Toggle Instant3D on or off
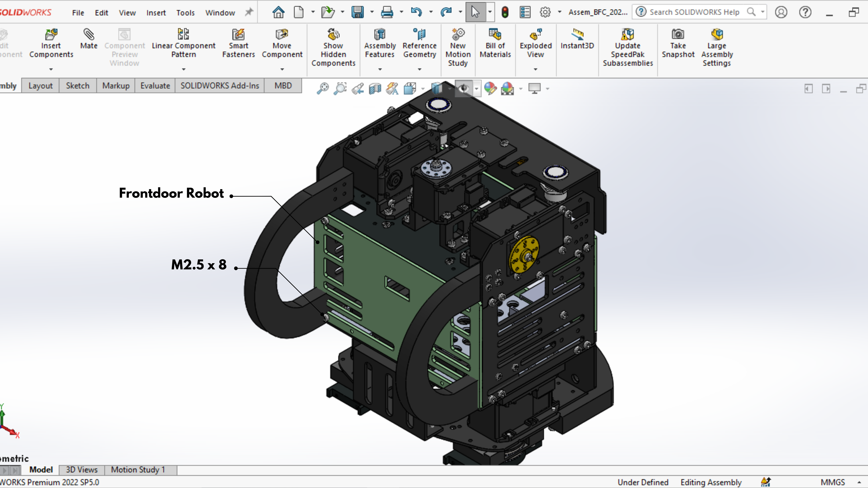868x488 pixels. (x=577, y=39)
